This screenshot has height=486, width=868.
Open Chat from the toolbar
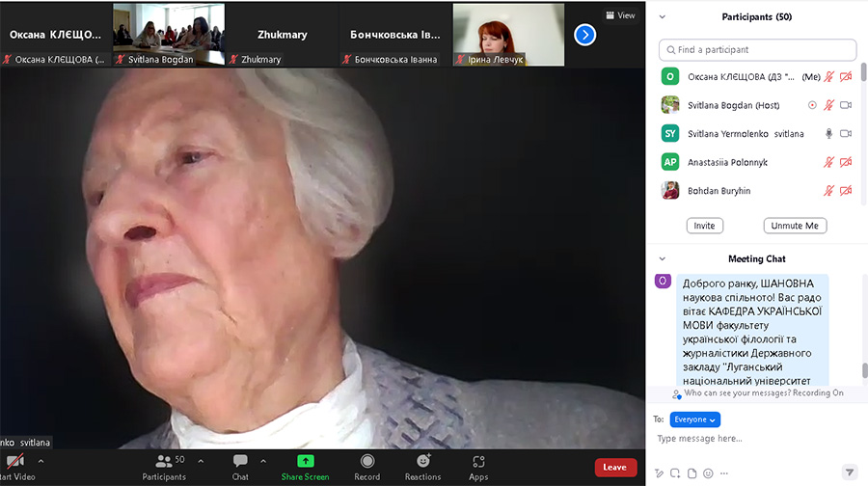point(240,467)
